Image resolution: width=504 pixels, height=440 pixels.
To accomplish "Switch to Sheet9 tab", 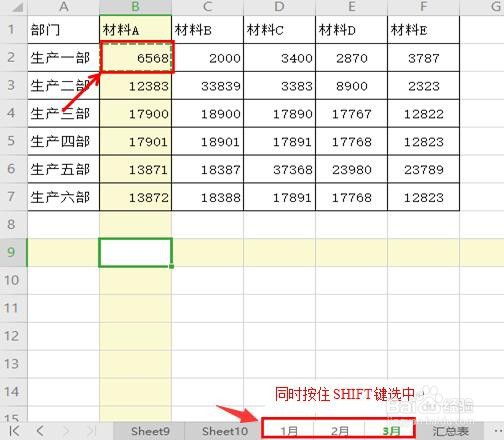I will click(x=150, y=431).
